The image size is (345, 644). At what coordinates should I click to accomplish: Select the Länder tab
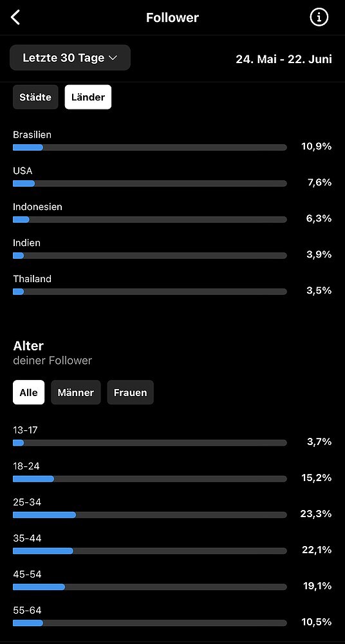pos(88,97)
